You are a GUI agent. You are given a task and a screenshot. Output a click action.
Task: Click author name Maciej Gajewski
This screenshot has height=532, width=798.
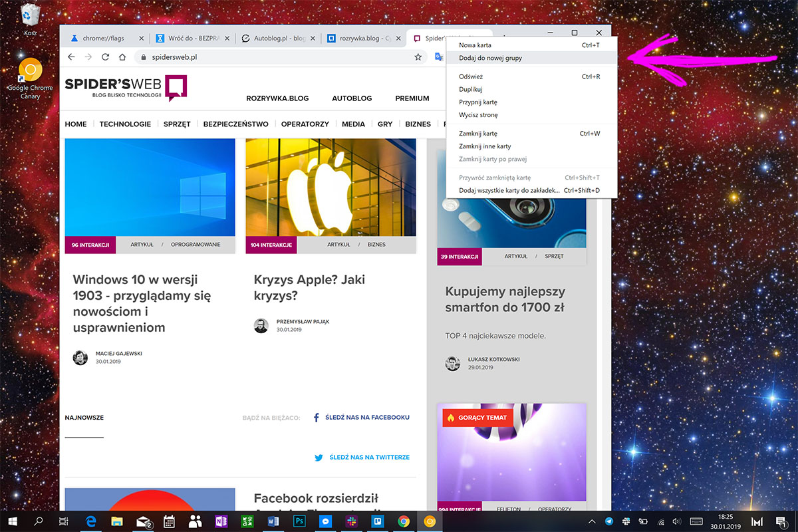tap(118, 354)
